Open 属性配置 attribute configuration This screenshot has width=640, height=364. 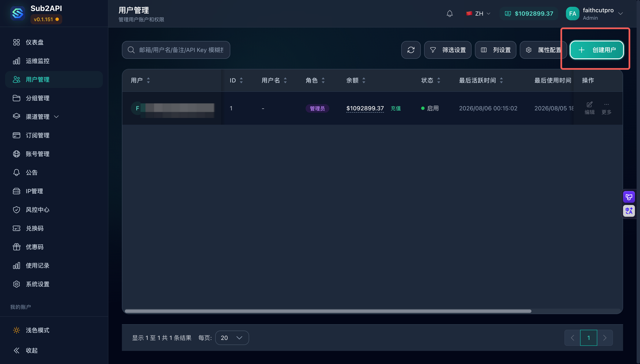pyautogui.click(x=543, y=50)
